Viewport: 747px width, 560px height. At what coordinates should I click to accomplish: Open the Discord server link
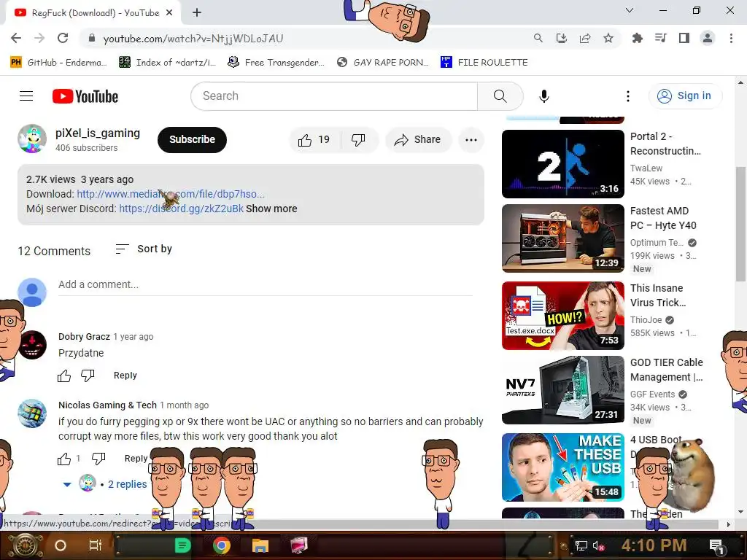tap(181, 209)
